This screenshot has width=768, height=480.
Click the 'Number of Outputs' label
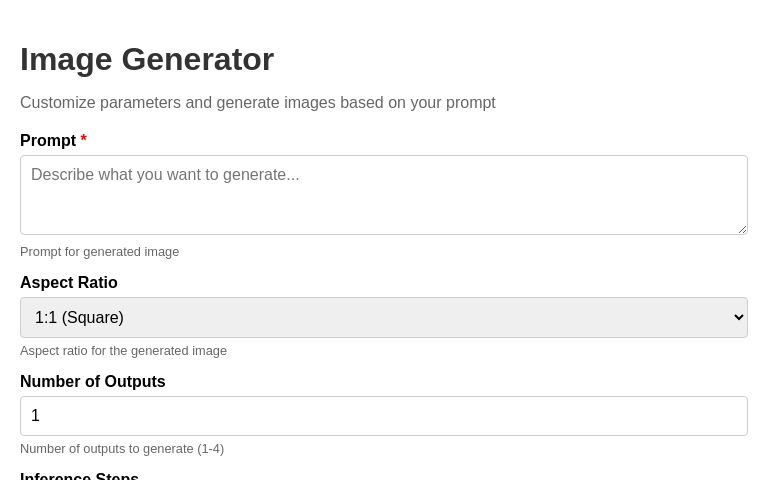[93, 382]
